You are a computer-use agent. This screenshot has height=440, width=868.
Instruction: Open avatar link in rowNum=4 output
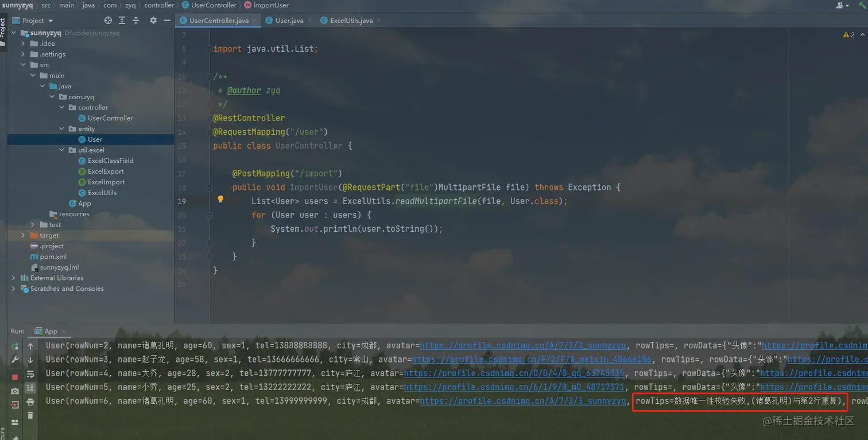click(x=515, y=373)
